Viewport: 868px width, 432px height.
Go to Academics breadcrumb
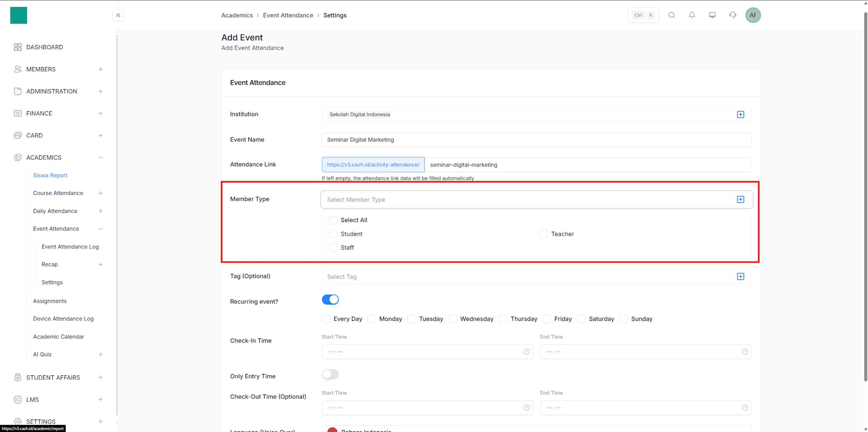pyautogui.click(x=237, y=15)
